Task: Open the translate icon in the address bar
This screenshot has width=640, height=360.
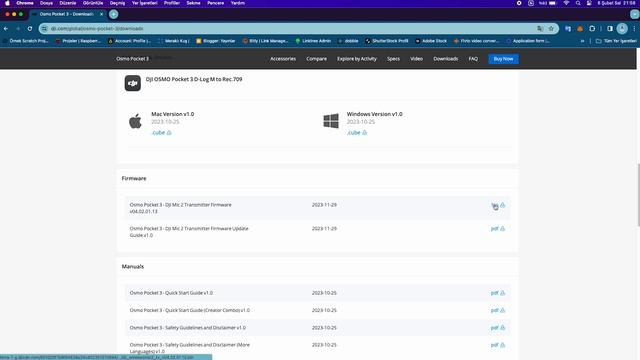Action: pos(540,29)
